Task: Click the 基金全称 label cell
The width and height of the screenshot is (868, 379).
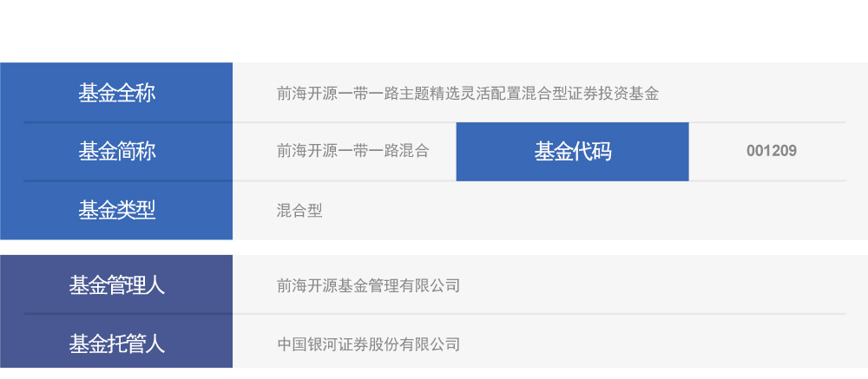Action: tap(116, 93)
